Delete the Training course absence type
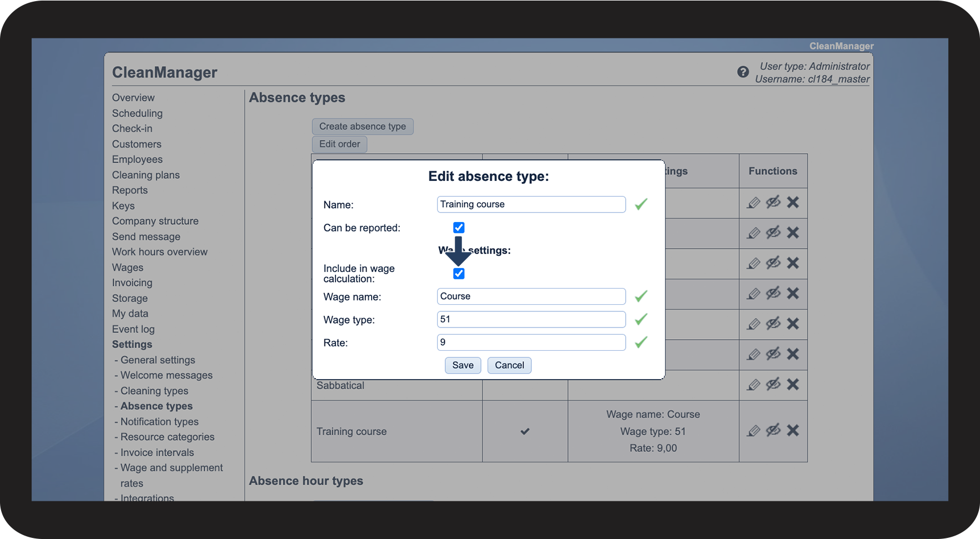The height and width of the screenshot is (539, 980). click(793, 430)
